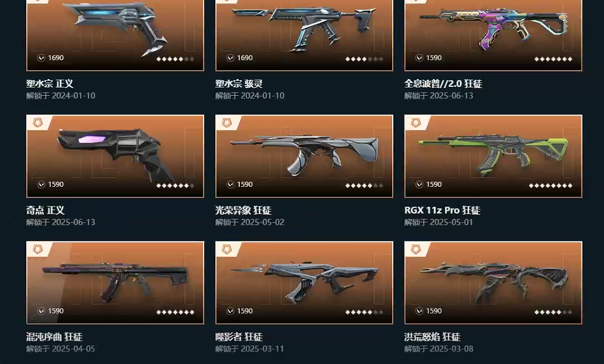Click the tier badge icon on 光荣异象 狂徒 card

pos(227,123)
